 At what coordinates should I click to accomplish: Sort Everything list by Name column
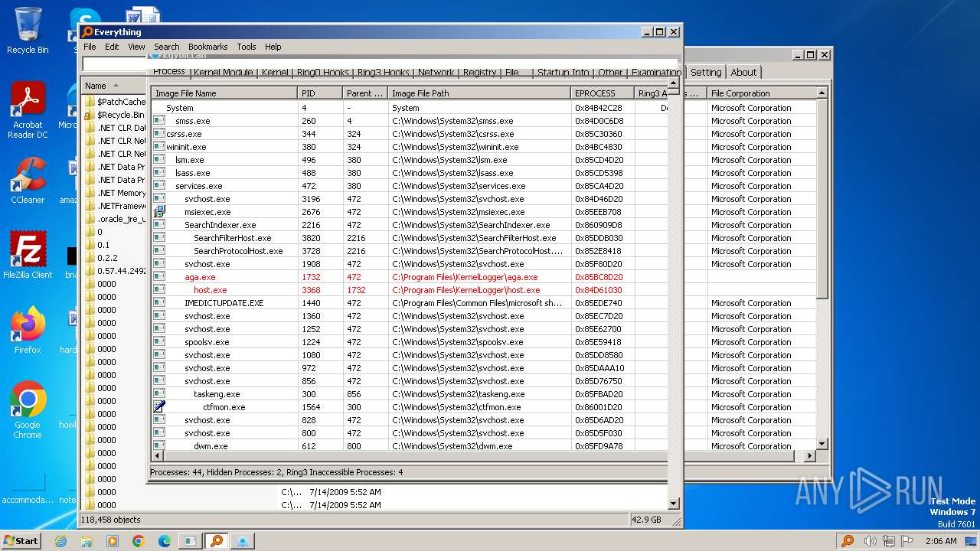click(x=113, y=86)
